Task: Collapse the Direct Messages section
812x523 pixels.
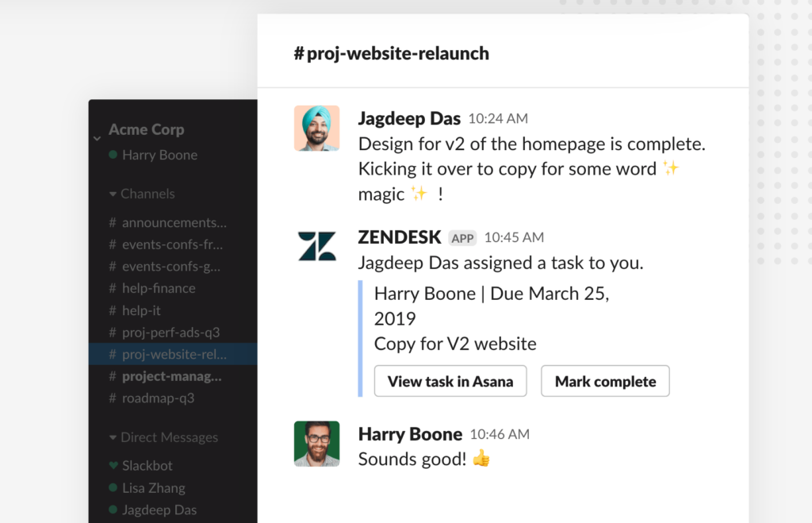Action: point(113,437)
